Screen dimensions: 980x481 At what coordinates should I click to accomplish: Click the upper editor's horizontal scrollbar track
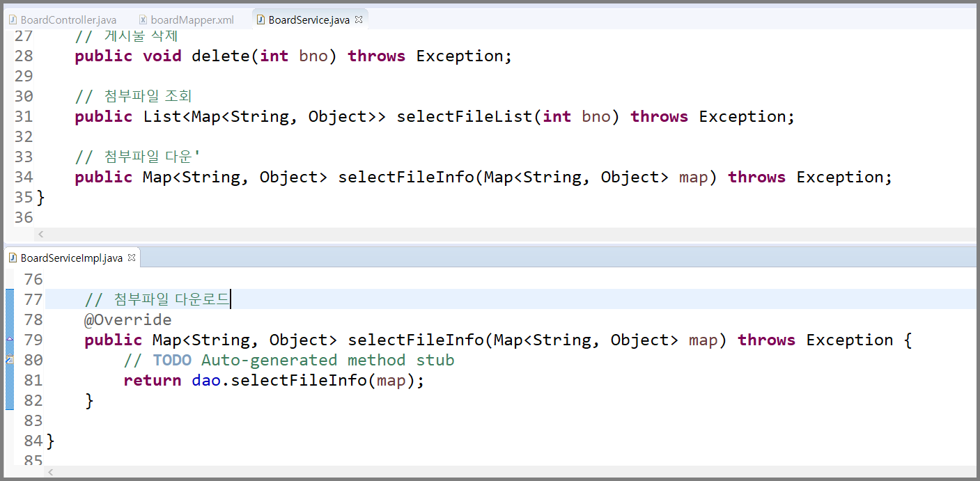[505, 235]
